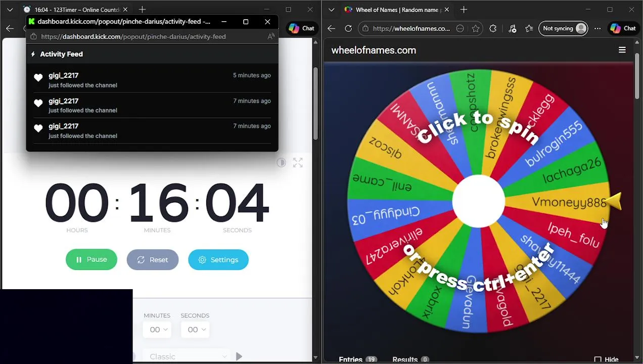Click the Activity Feed lightning icon
Viewport: 643px width, 364px height.
pos(33,54)
